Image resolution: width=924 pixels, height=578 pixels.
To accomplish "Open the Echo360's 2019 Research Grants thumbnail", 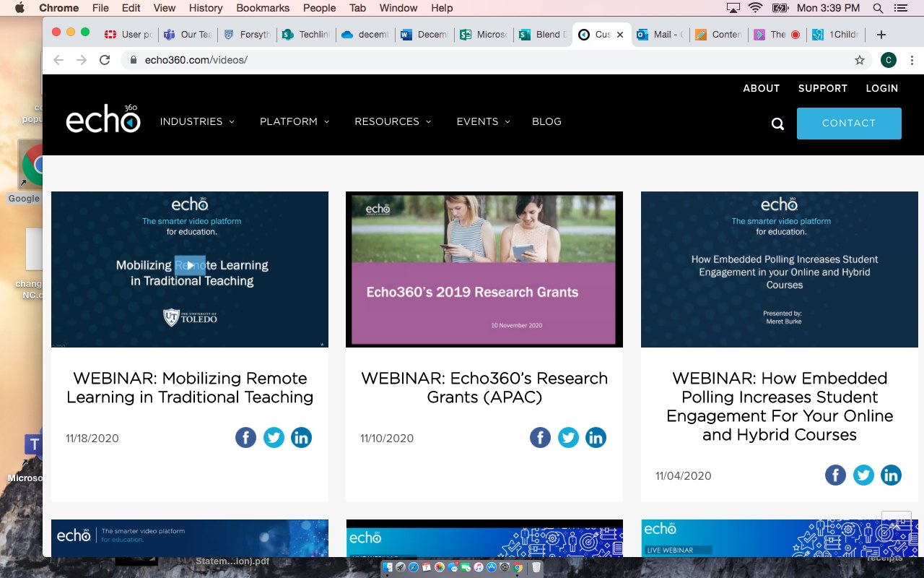I will tap(484, 269).
